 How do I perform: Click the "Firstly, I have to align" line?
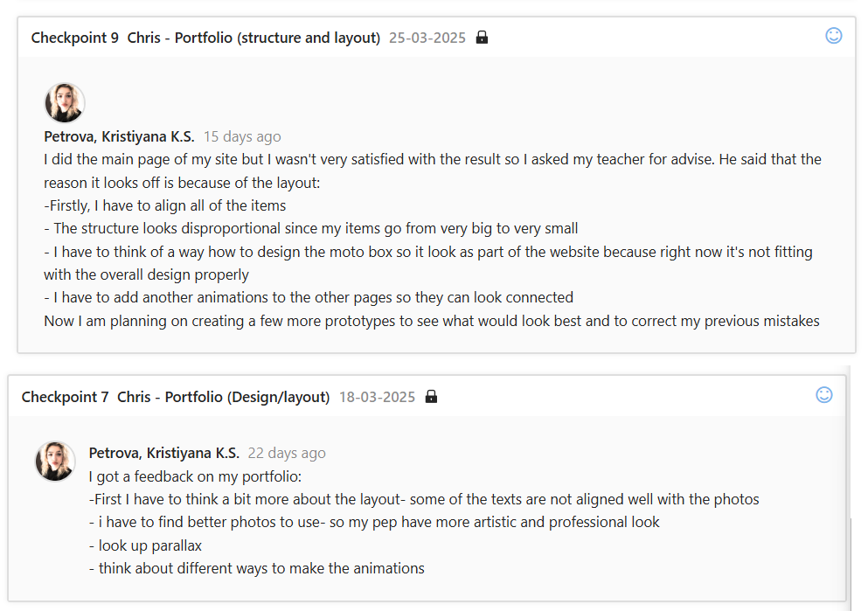pos(165,205)
